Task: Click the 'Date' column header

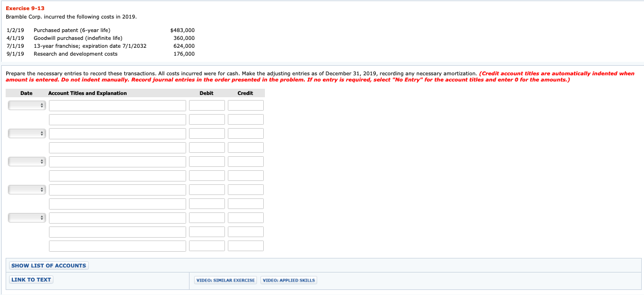Action: point(26,93)
